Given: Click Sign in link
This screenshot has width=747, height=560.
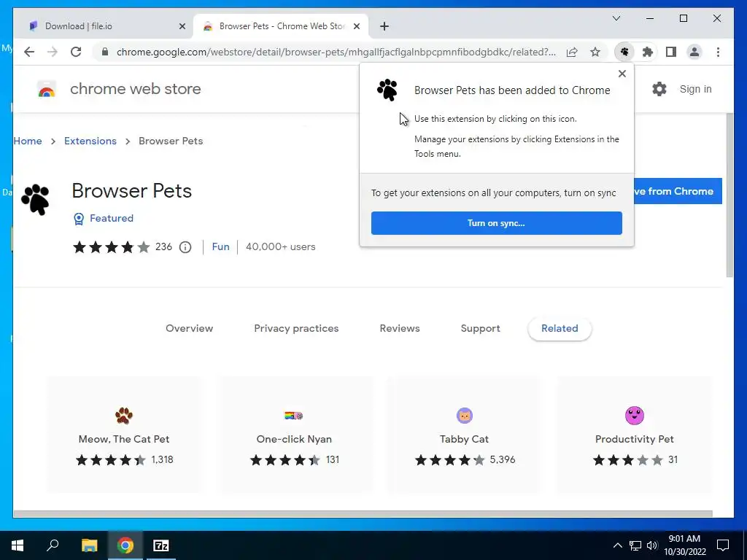Looking at the screenshot, I should [x=695, y=89].
